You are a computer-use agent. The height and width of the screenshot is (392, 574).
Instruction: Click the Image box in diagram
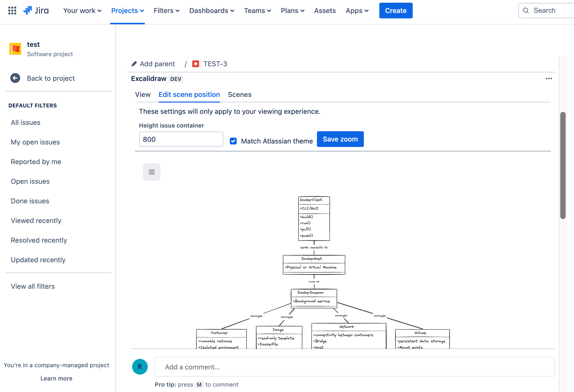[x=279, y=338]
